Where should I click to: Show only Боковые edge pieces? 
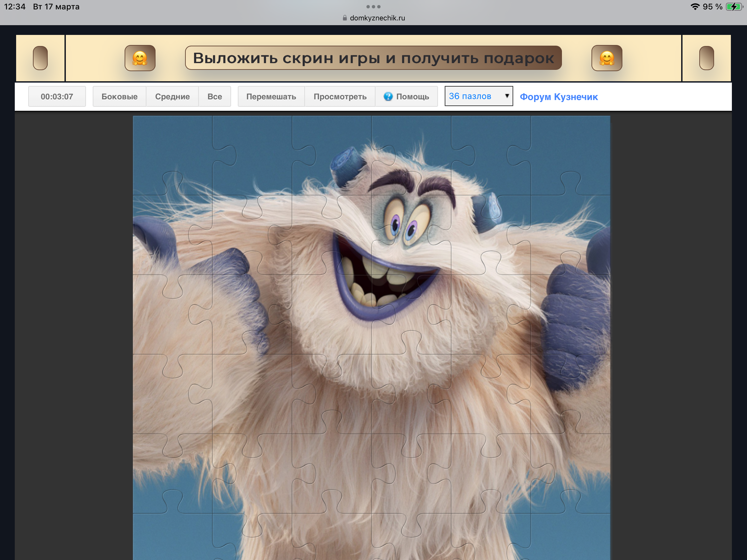[x=119, y=97]
